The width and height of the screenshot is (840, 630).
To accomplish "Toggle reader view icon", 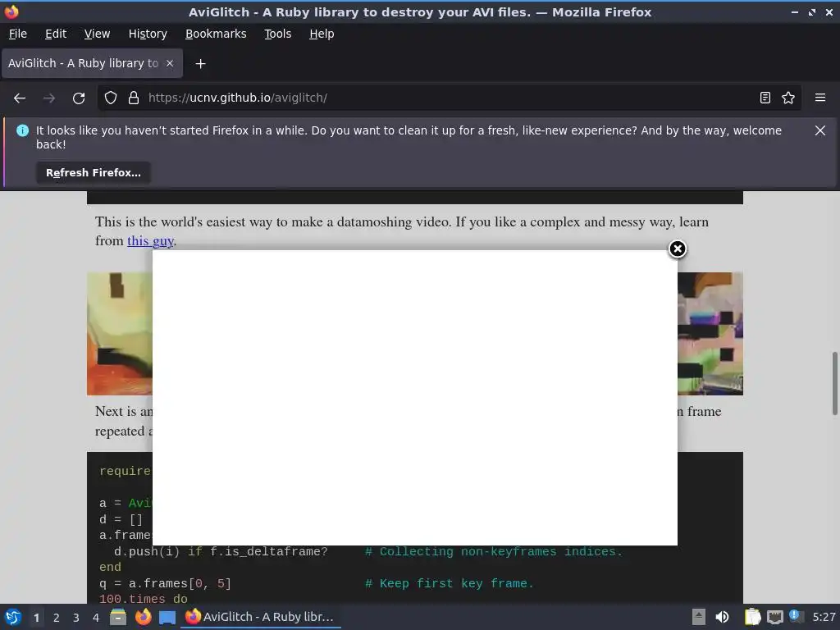I will pyautogui.click(x=765, y=98).
